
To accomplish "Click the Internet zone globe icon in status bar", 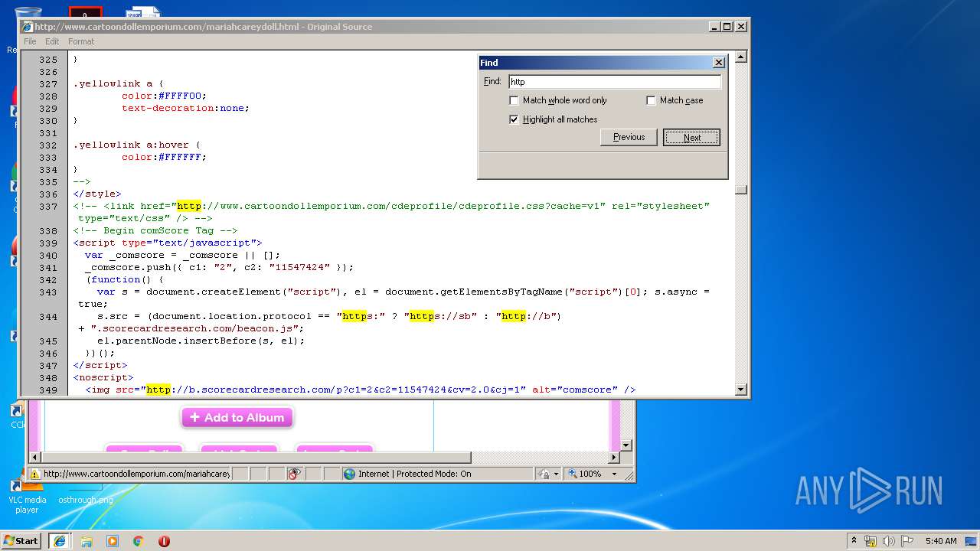I will tap(350, 474).
